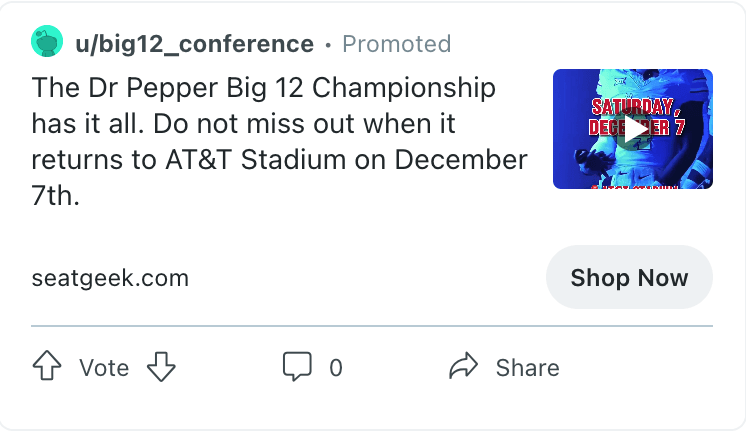Play the video with the play icon
The width and height of the screenshot is (746, 432).
[633, 129]
